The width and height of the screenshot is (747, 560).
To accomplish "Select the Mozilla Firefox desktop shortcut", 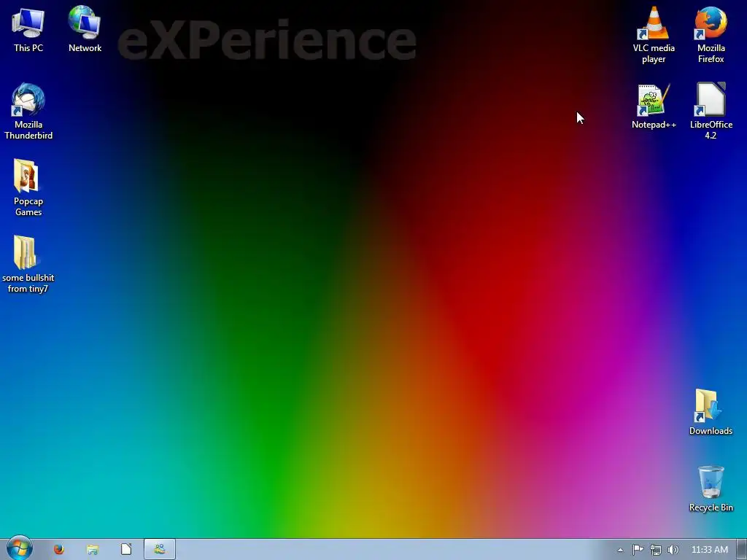I will coord(711,35).
